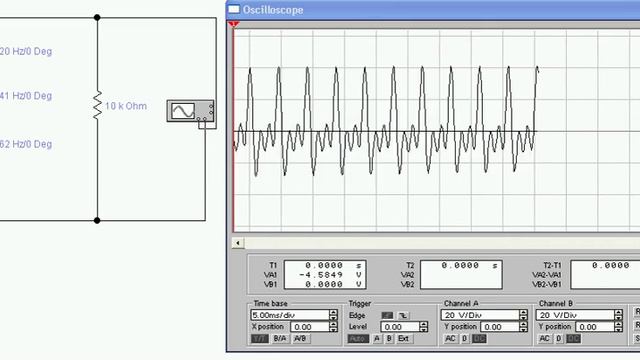This screenshot has width=640, height=360.
Task: Select falling edge trigger button
Action: (403, 316)
